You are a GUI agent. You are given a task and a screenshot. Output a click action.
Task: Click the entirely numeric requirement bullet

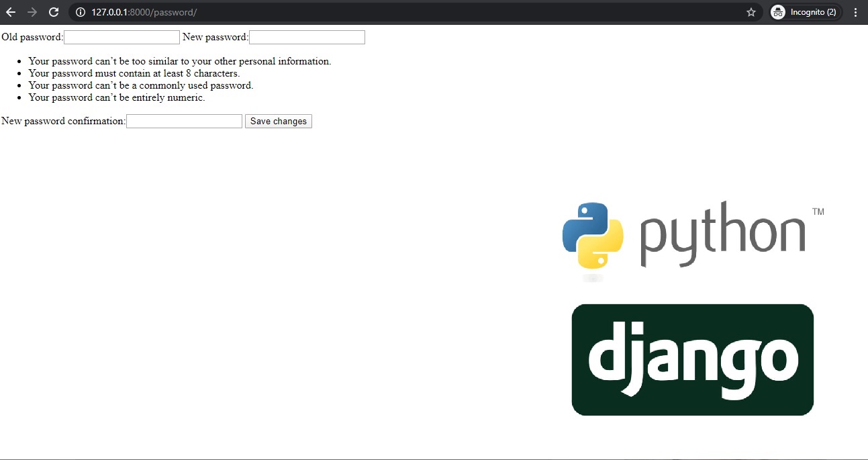coord(115,97)
